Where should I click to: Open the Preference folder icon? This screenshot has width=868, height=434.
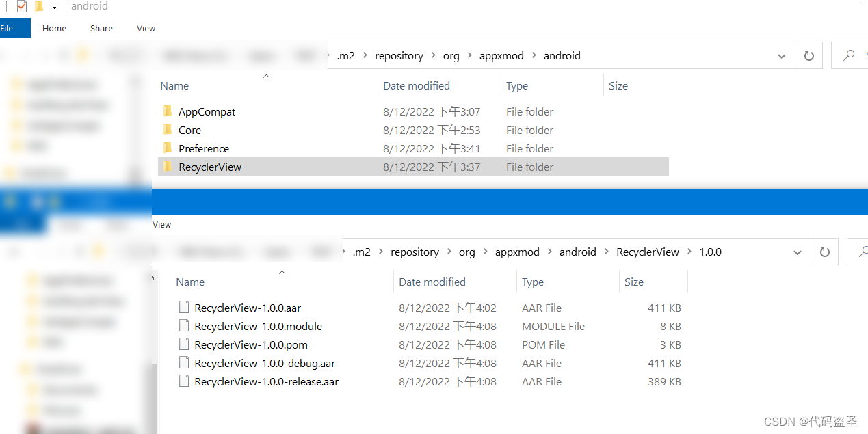tap(167, 148)
